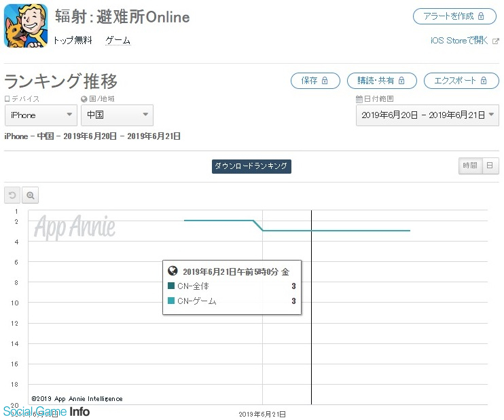This screenshot has width=504, height=420.
Task: Open the 中国 country dropdown
Action: [x=117, y=115]
